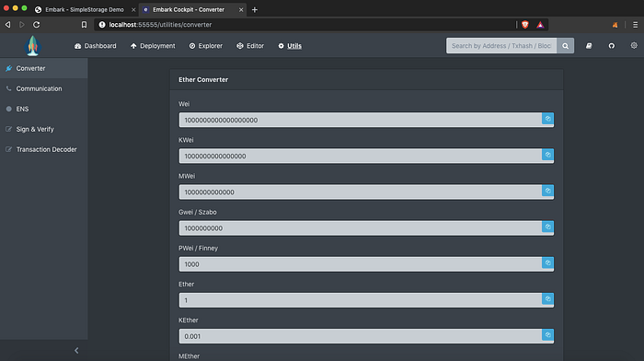Copy the Gwei / Szabo value
The image size is (644, 361).
547,227
